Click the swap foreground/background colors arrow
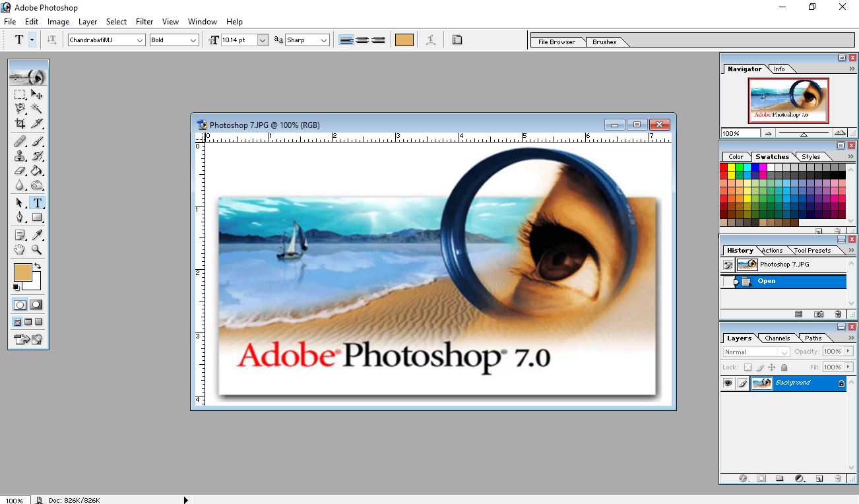The width and height of the screenshot is (859, 504). click(38, 266)
